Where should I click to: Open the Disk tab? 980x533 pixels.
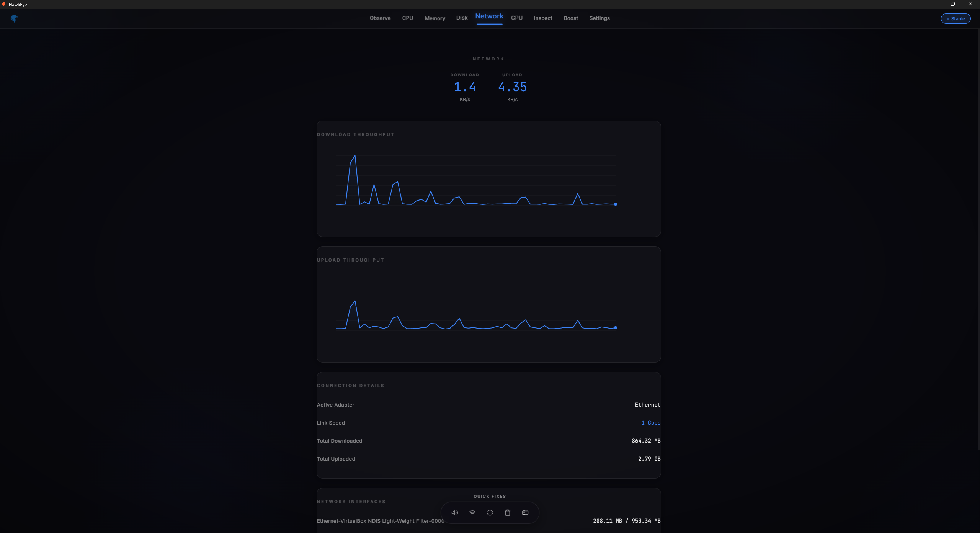pos(462,18)
